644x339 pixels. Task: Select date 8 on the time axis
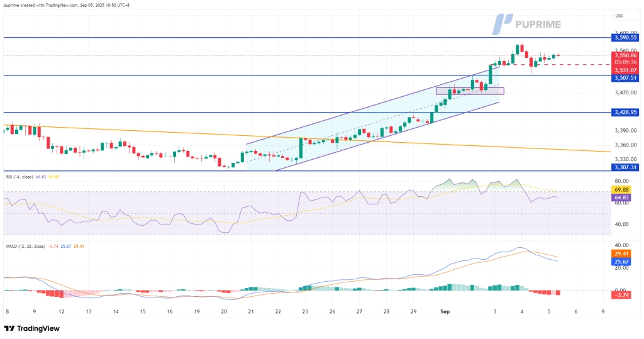[x=7, y=312]
